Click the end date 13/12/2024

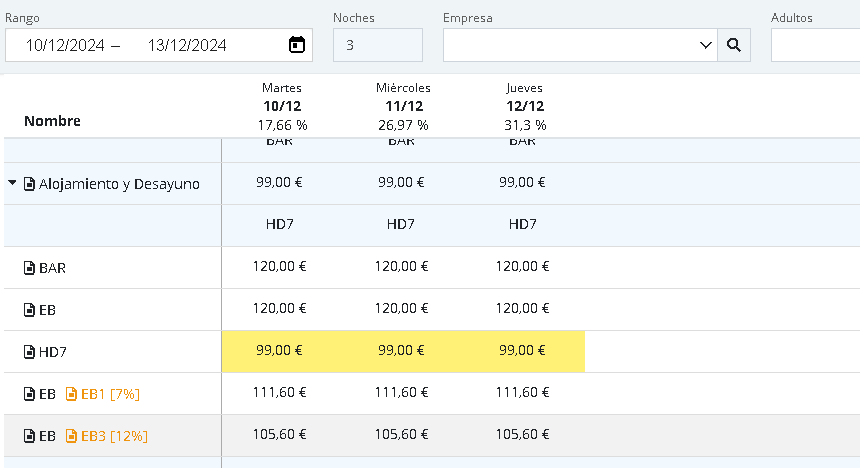pos(187,45)
